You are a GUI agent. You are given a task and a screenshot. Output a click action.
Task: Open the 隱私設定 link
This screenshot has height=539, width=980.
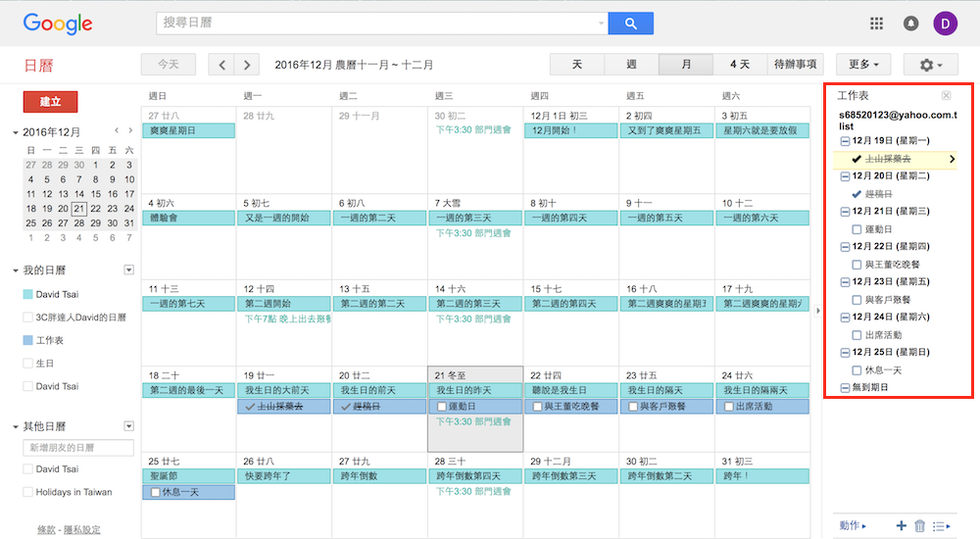point(81,530)
